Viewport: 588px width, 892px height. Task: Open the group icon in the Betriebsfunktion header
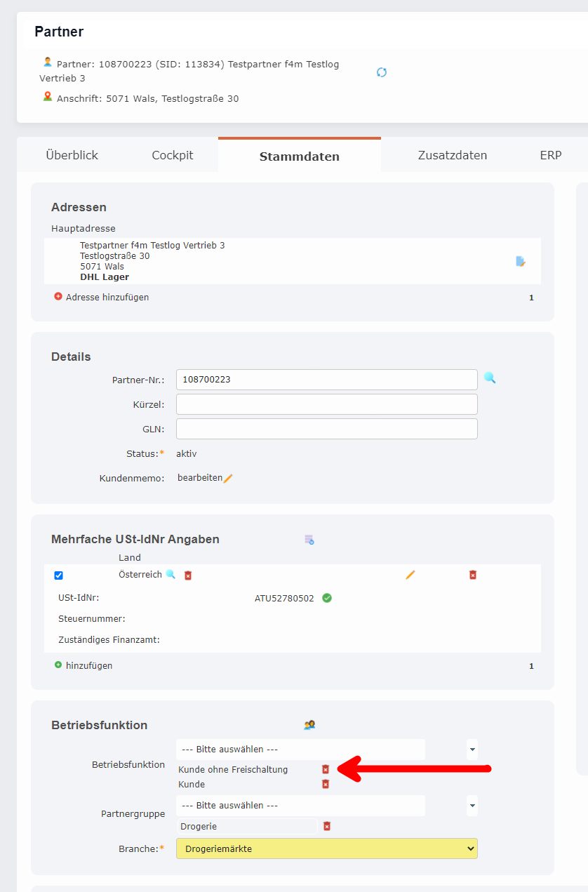tap(309, 724)
